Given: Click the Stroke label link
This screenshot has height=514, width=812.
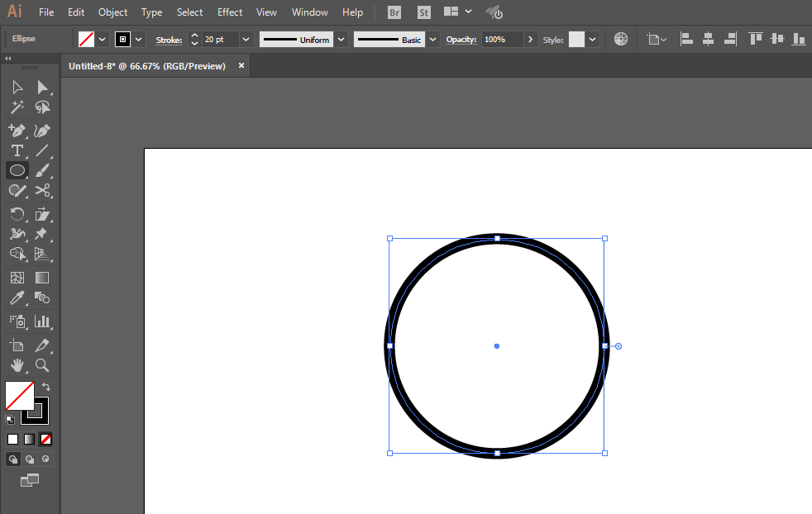Looking at the screenshot, I should click(169, 40).
